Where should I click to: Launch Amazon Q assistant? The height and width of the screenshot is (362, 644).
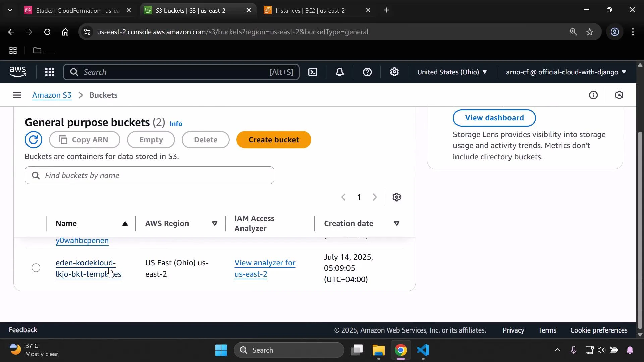[619, 95]
